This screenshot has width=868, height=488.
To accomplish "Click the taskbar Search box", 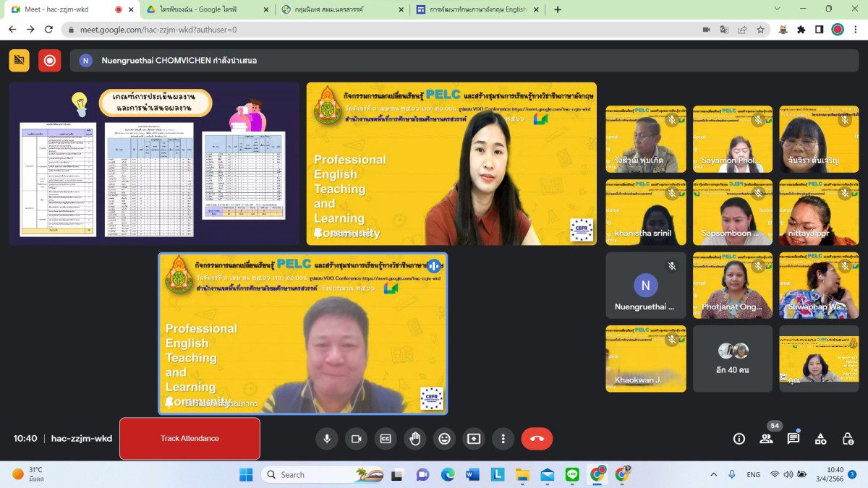I will 323,474.
